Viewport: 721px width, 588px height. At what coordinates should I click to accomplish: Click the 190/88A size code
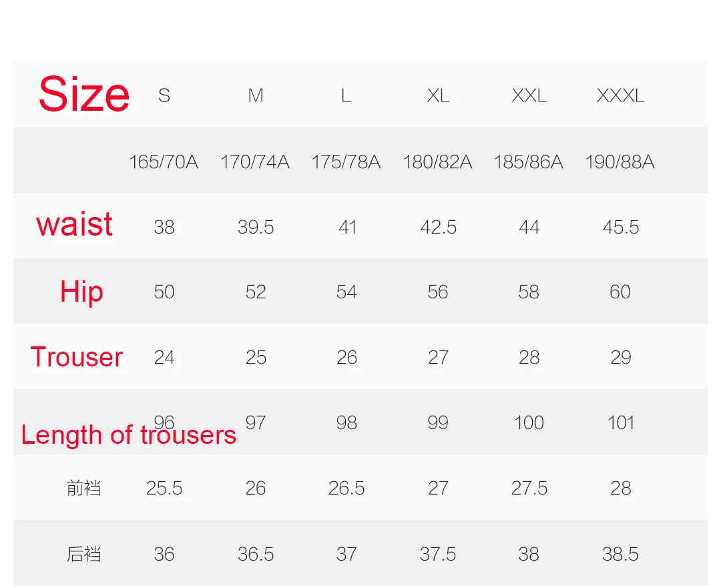click(x=620, y=162)
